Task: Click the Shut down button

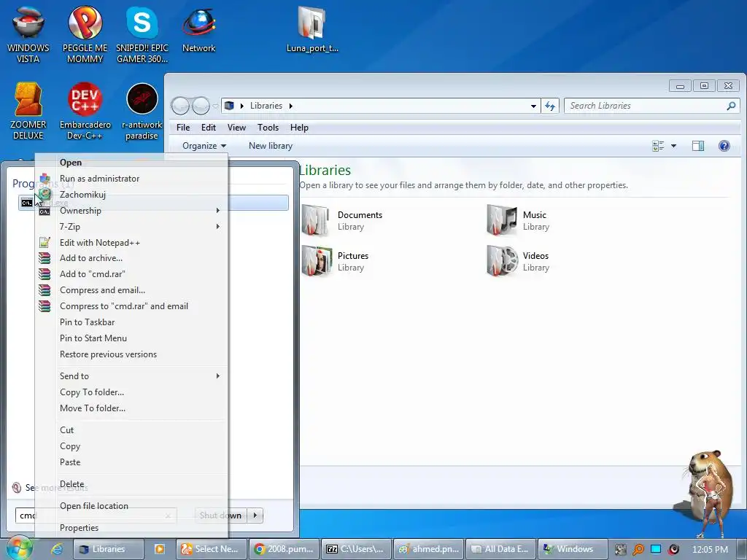Action: coord(220,516)
